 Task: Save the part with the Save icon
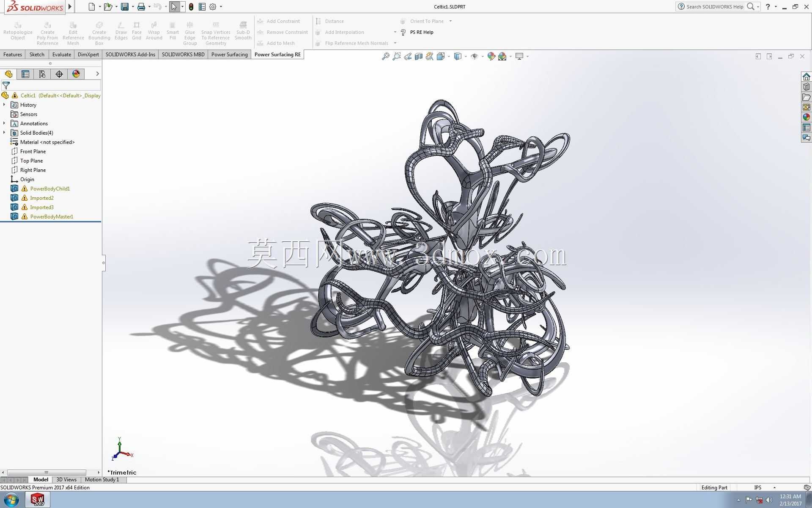[x=125, y=7]
